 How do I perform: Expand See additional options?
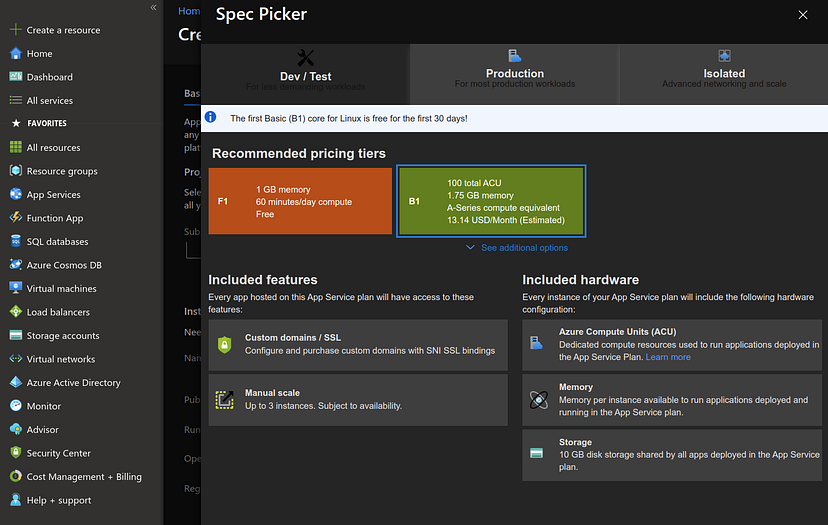517,248
